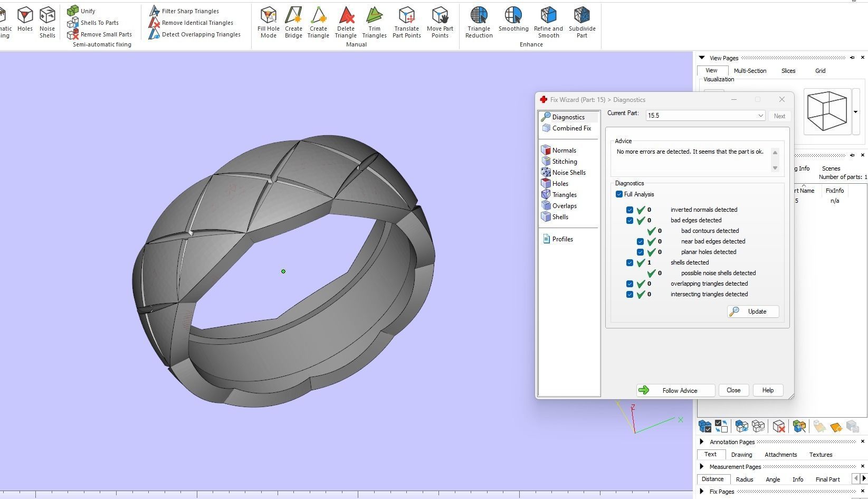The height and width of the screenshot is (499, 868).
Task: Uncheck inverted normals detected checkbox
Action: (629, 210)
